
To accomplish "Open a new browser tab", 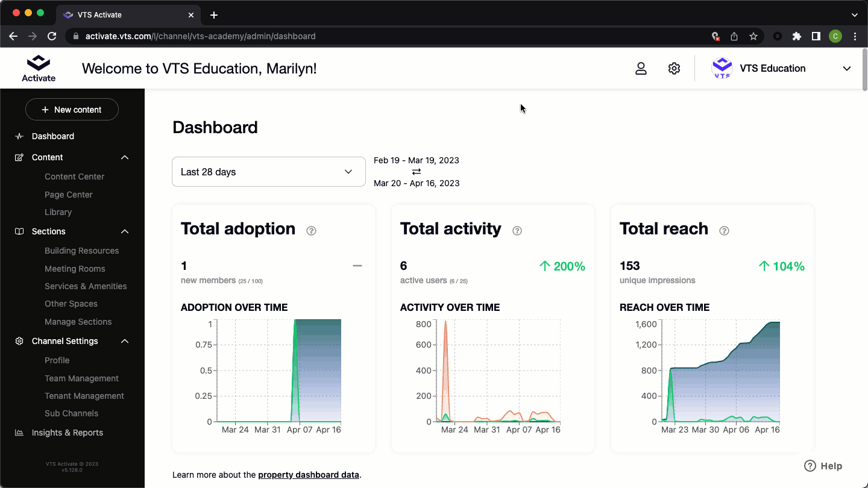I will (x=214, y=15).
